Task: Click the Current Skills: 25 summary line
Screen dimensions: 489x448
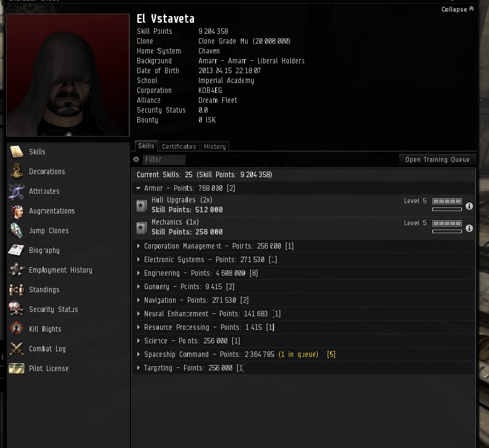Action: click(x=204, y=175)
